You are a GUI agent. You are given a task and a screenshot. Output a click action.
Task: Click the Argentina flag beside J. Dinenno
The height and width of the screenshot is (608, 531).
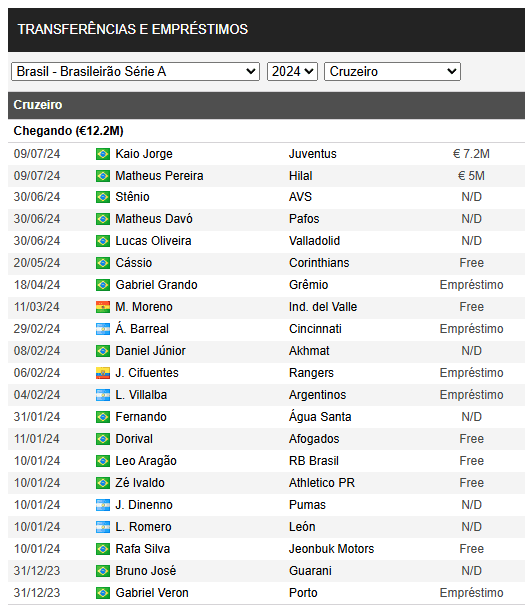tap(103, 505)
